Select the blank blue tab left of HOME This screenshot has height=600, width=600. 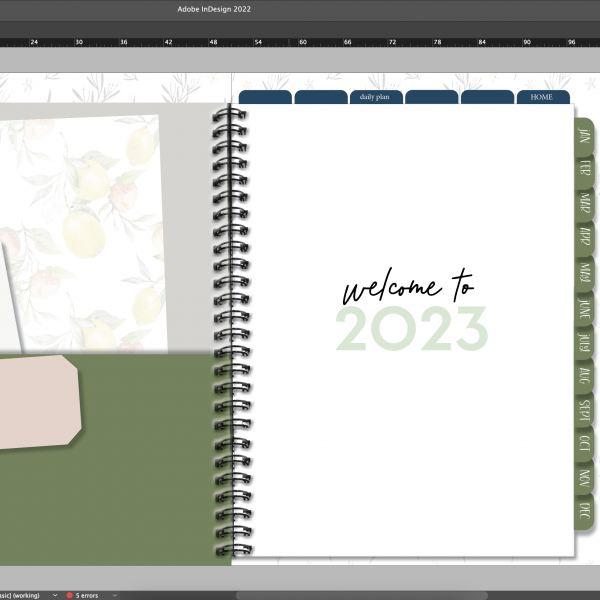coord(488,97)
